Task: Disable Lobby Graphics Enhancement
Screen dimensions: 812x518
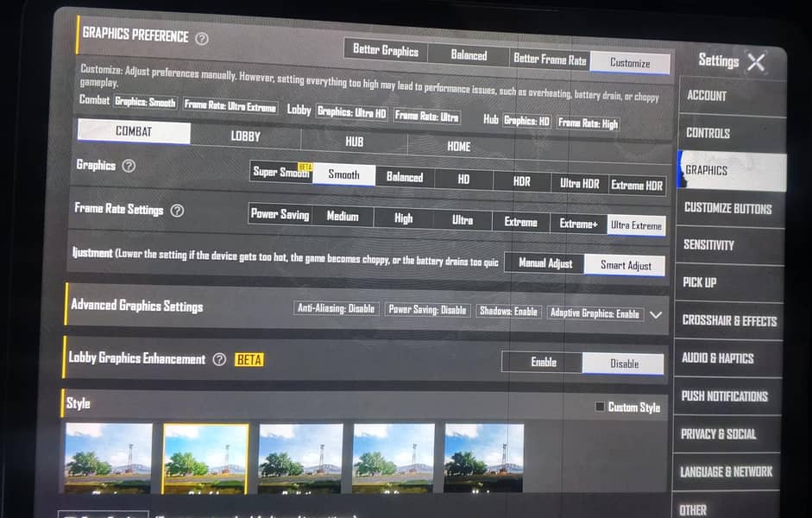Action: tap(624, 363)
